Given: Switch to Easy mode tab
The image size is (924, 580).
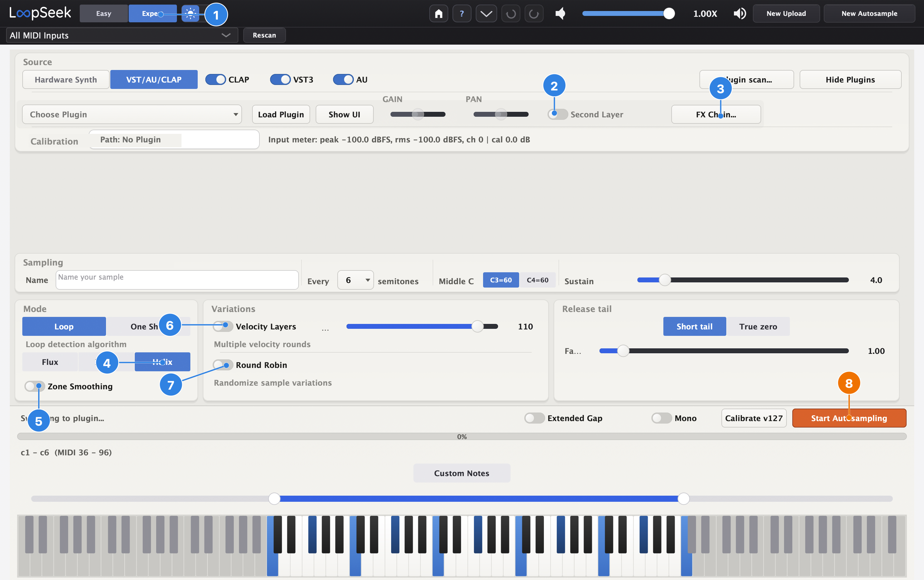Looking at the screenshot, I should [x=104, y=14].
